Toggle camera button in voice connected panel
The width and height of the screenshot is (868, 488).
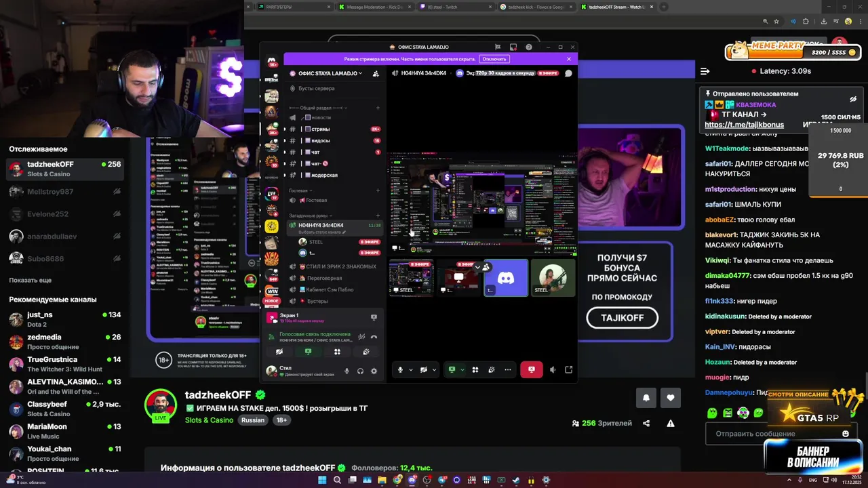[279, 352]
